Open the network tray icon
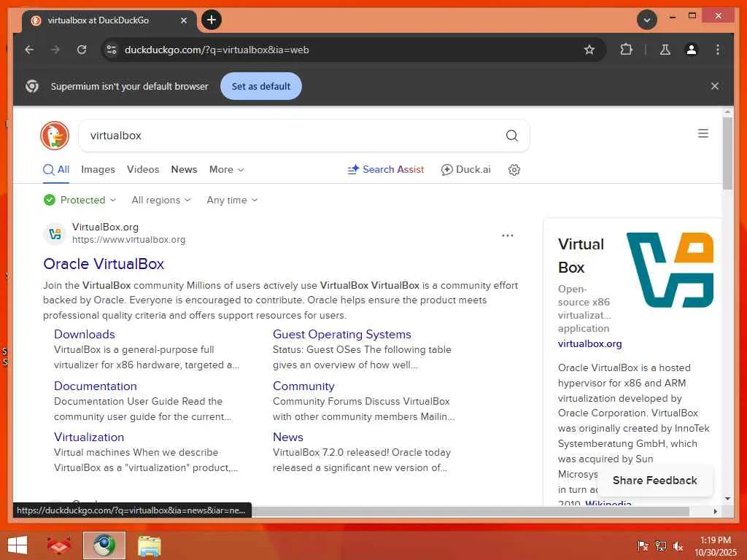 coord(661,545)
